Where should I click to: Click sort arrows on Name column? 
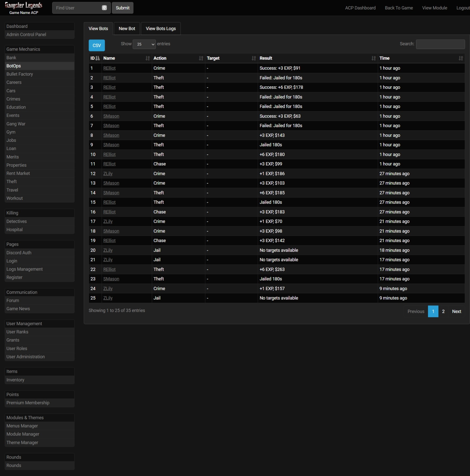coord(147,58)
